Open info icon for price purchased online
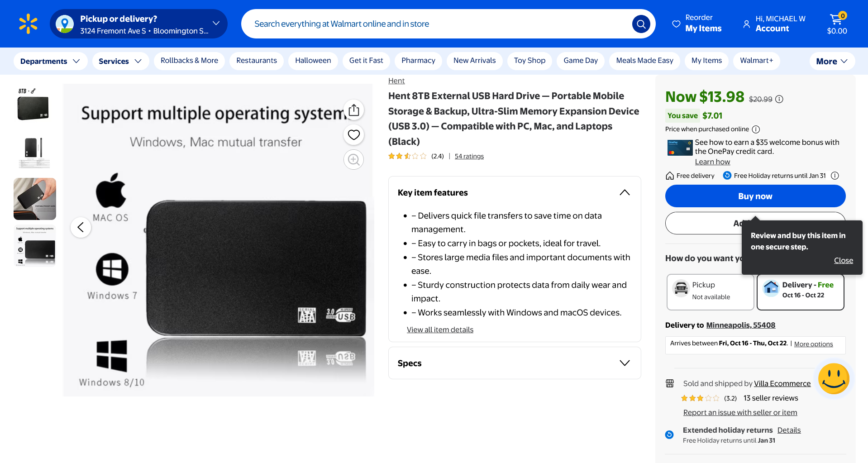This screenshot has height=463, width=868. tap(756, 129)
